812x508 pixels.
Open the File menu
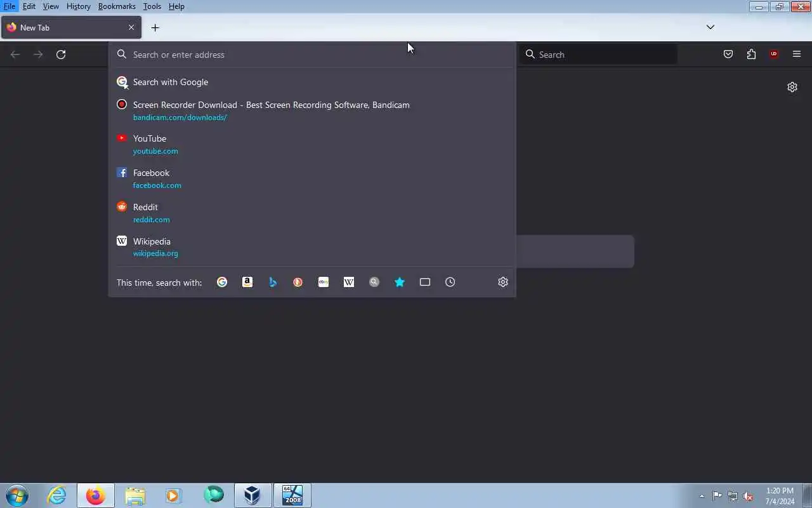(x=10, y=6)
